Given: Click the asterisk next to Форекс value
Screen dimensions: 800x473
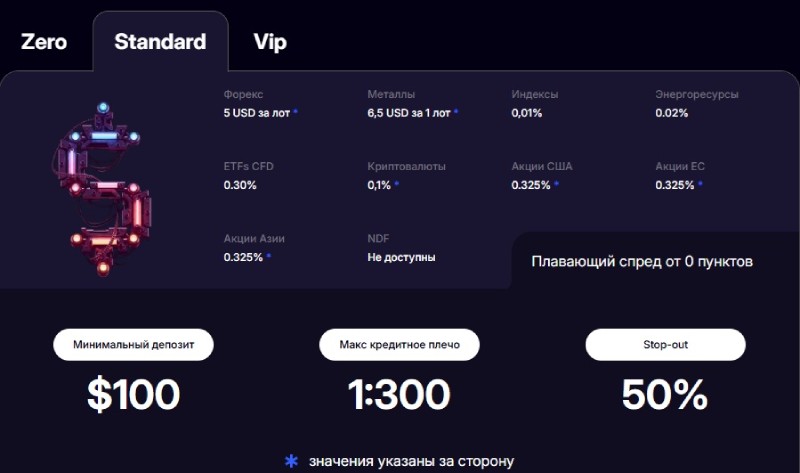Looking at the screenshot, I should [x=296, y=113].
